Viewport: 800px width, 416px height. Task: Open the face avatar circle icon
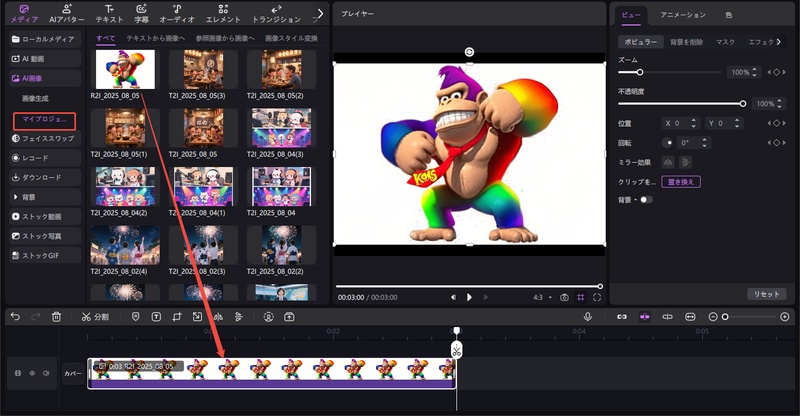click(x=268, y=317)
